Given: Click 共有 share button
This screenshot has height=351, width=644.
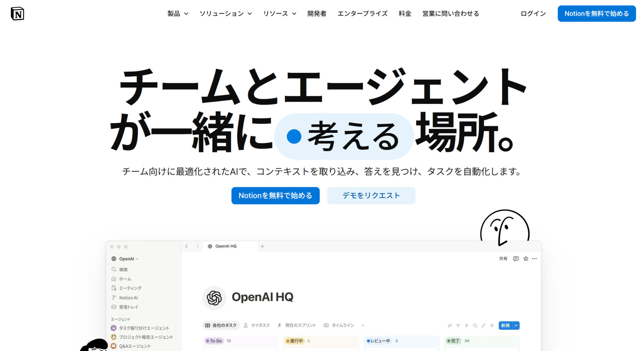Looking at the screenshot, I should coord(503,258).
